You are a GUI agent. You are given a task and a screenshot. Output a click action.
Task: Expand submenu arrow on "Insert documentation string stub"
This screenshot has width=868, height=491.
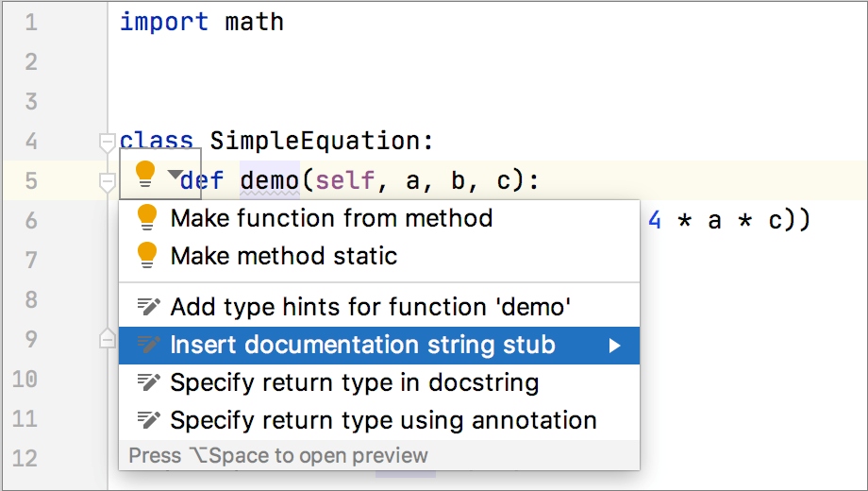pos(614,346)
